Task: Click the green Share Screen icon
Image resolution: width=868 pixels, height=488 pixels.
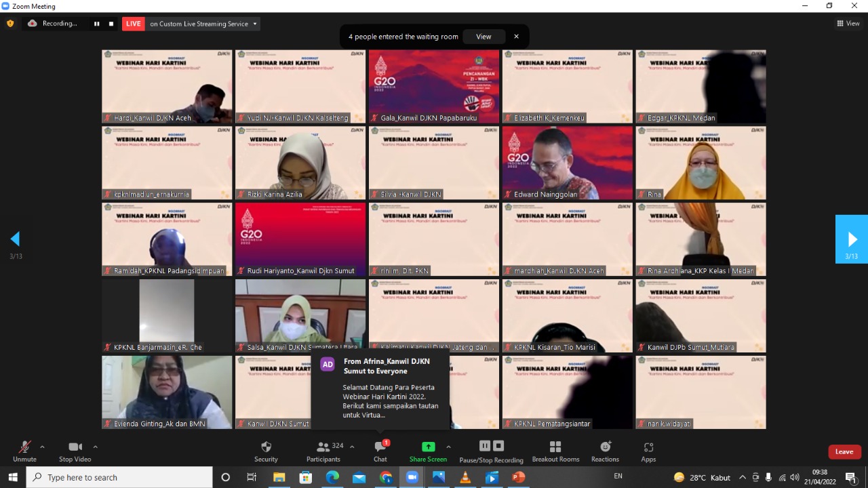Action: click(x=428, y=447)
